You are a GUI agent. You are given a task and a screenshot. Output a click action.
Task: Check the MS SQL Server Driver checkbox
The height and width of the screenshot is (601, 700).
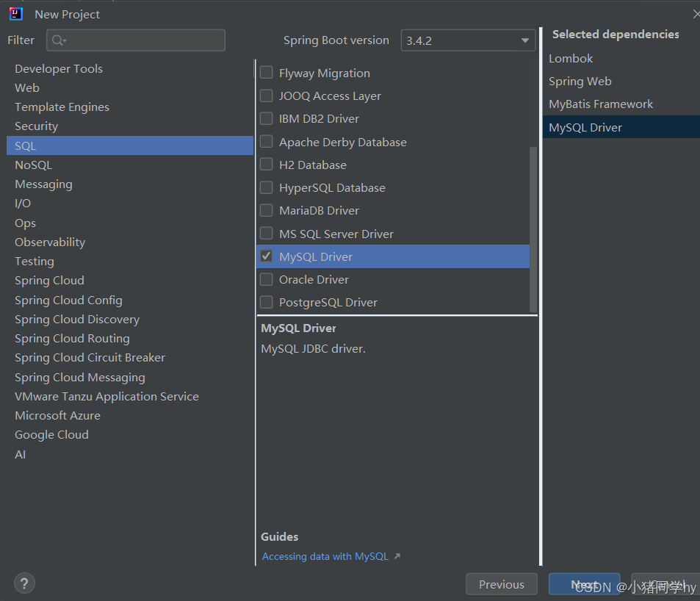pyautogui.click(x=266, y=234)
